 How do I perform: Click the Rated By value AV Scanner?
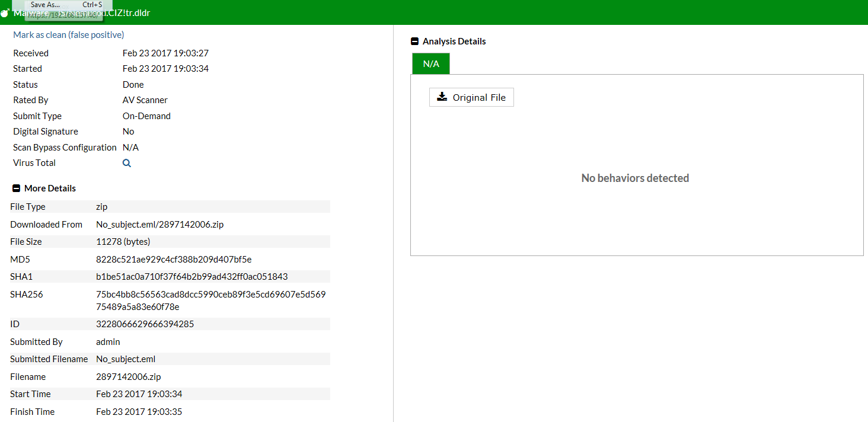pos(145,100)
